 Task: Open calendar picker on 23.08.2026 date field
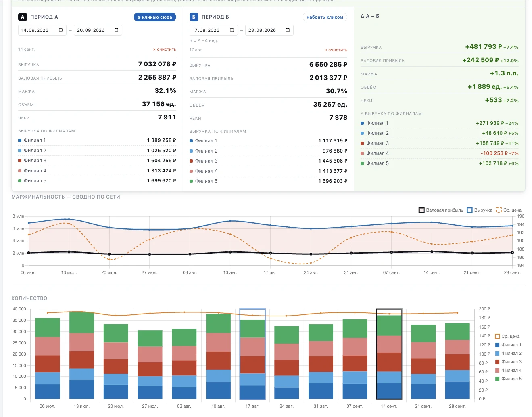[x=288, y=30]
